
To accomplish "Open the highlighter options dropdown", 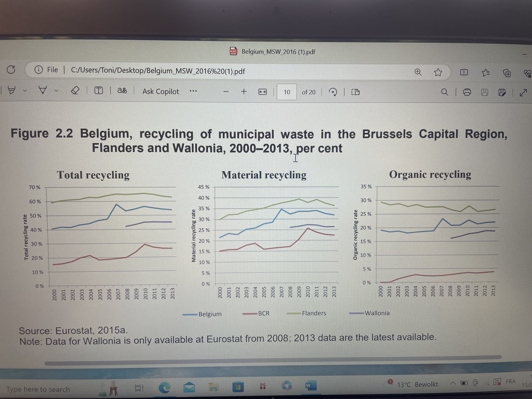I will pyautogui.click(x=25, y=91).
